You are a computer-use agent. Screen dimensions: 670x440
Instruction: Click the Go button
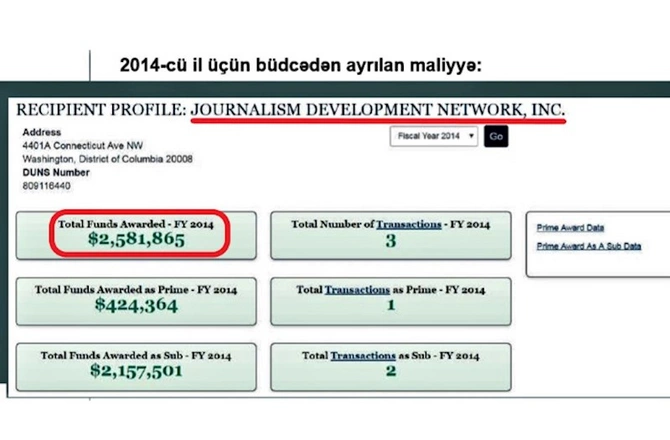tap(496, 136)
